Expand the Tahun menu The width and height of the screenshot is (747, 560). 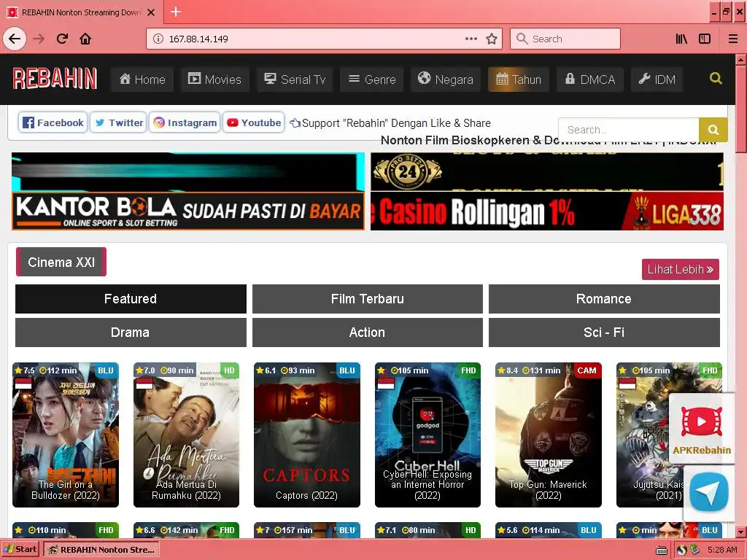pos(519,79)
